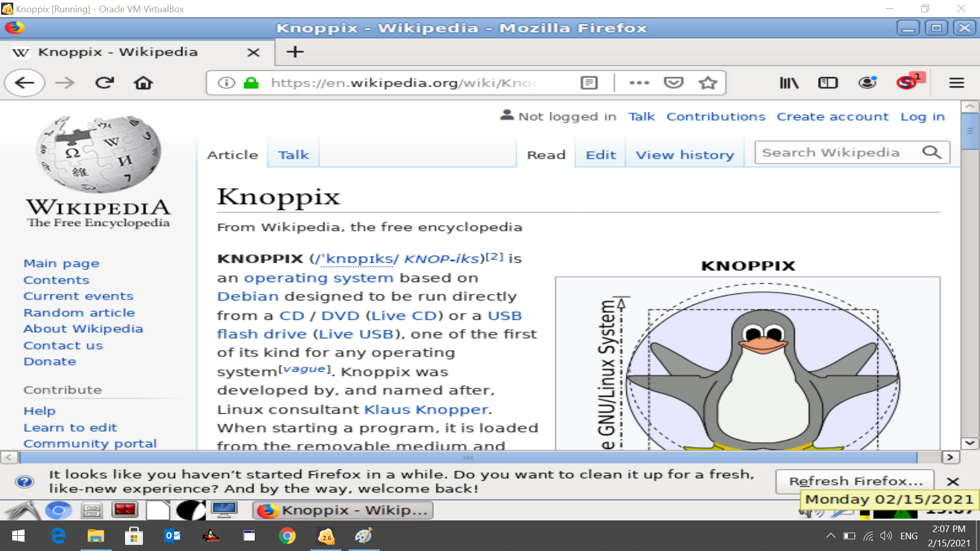
Task: Bookmark this page with the star
Action: [708, 82]
